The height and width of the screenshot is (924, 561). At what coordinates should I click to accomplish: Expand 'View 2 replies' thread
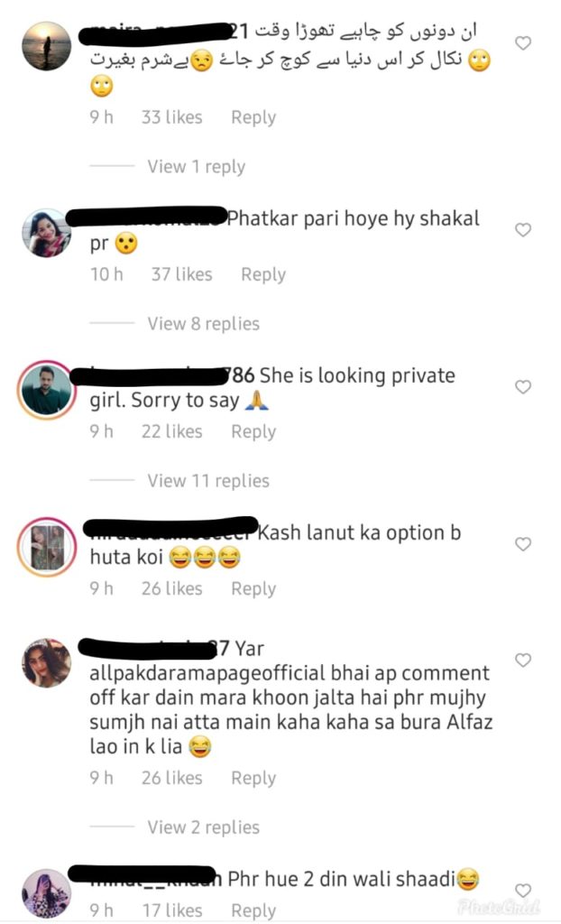click(203, 827)
